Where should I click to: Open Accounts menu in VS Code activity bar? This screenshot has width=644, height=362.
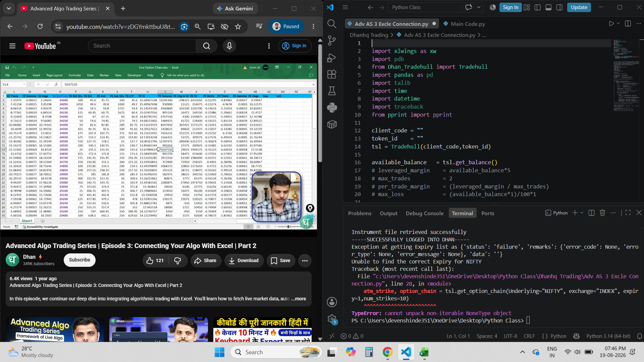[332, 302]
